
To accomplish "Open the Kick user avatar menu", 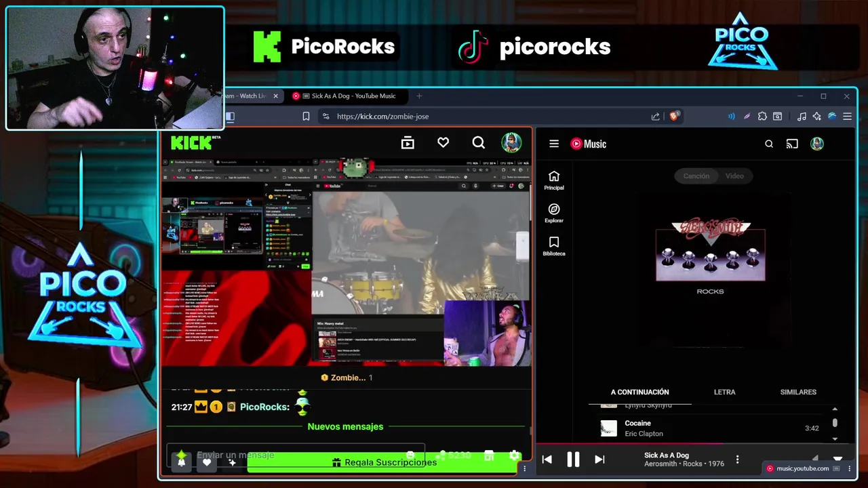I will coord(511,142).
